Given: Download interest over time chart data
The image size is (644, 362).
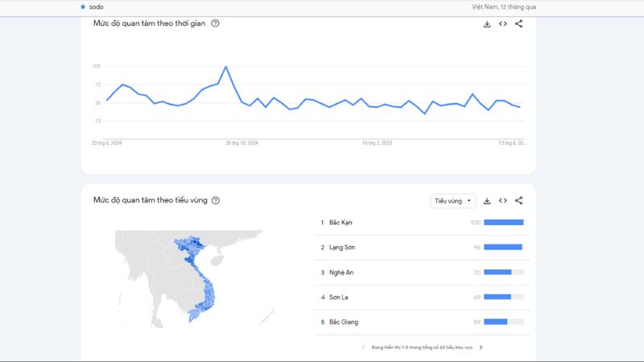Looking at the screenshot, I should coord(487,24).
